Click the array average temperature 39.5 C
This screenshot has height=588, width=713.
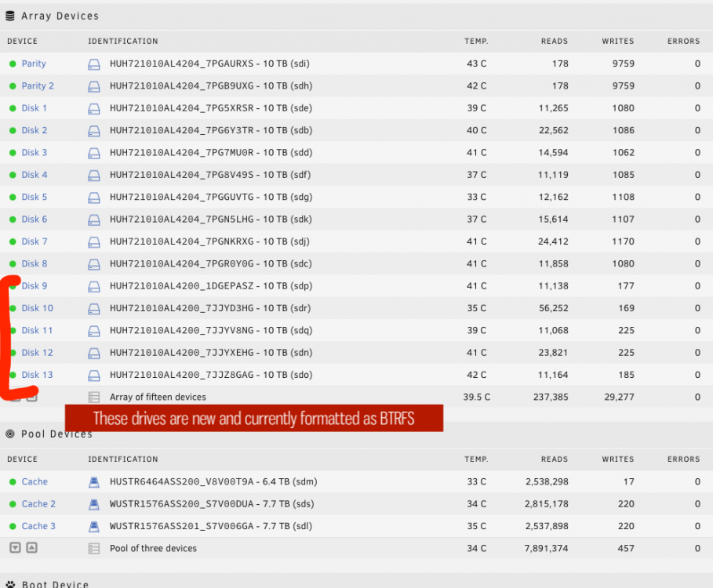[x=477, y=397]
